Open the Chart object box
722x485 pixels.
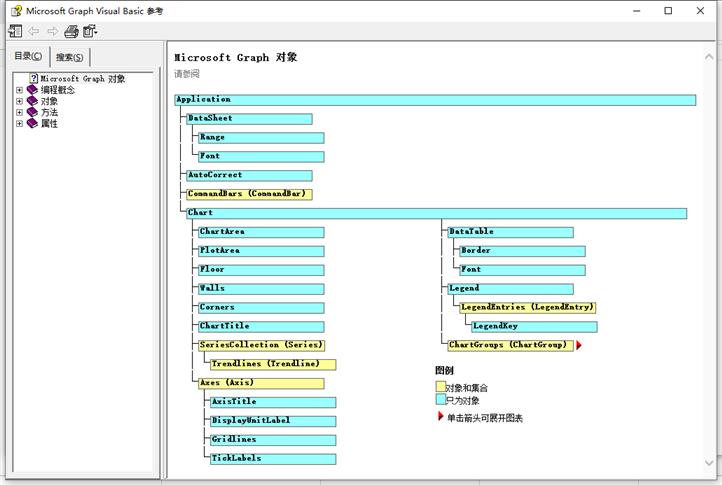(437, 213)
